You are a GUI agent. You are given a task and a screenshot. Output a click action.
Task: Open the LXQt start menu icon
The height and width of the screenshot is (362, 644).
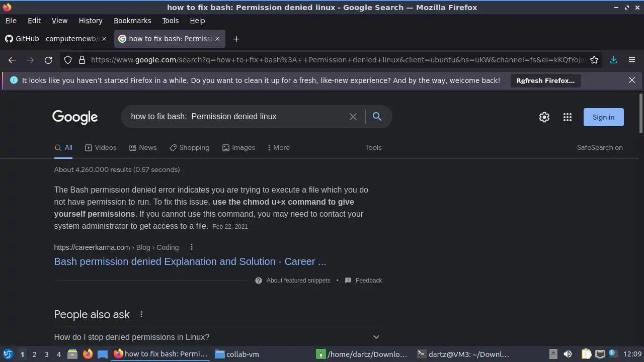click(x=8, y=354)
